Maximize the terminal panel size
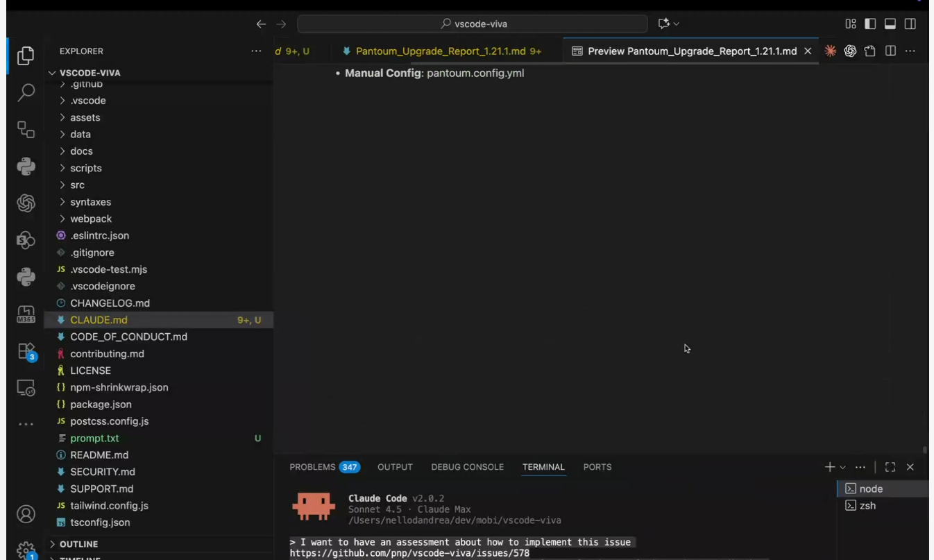Screen dimensions: 934x560 [890, 467]
